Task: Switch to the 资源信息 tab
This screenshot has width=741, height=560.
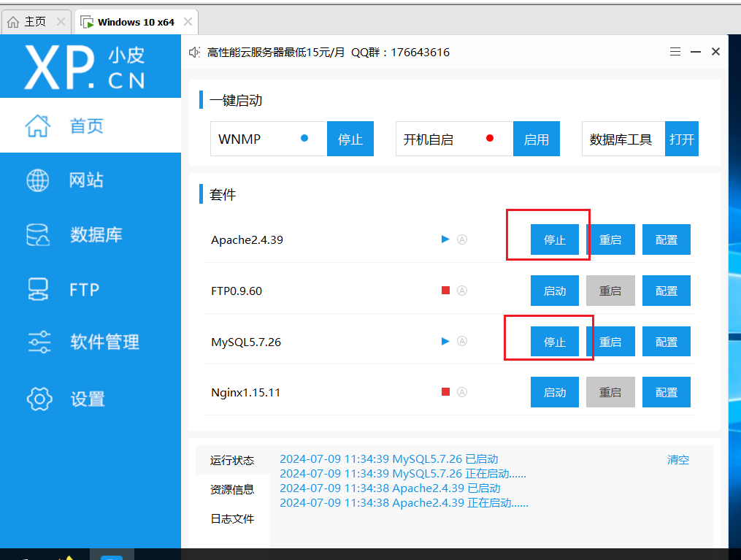Action: tap(232, 490)
